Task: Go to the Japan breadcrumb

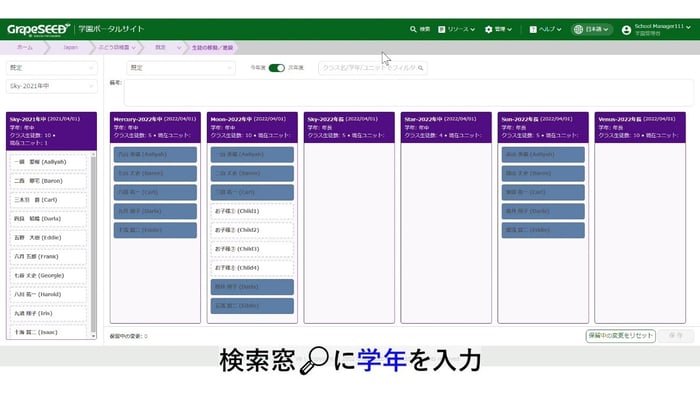Action: click(70, 47)
